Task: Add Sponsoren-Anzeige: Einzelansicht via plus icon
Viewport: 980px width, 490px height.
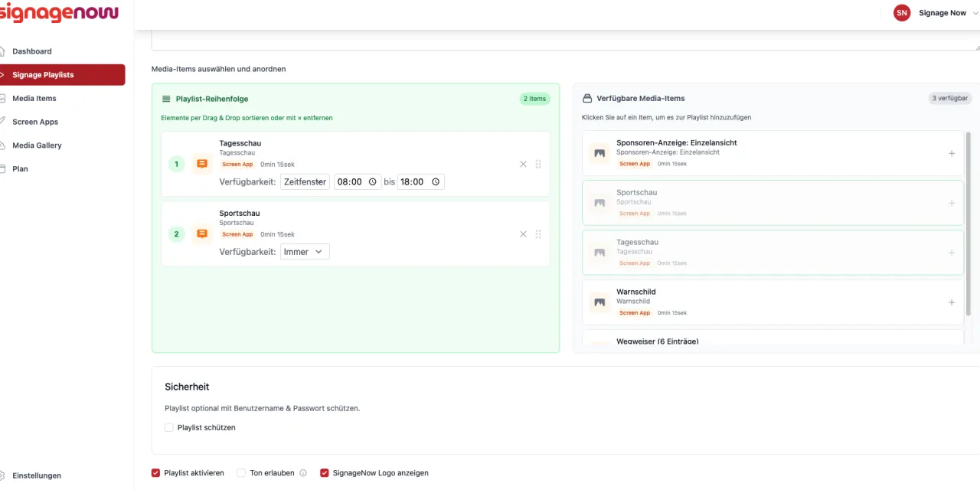Action: (x=952, y=153)
